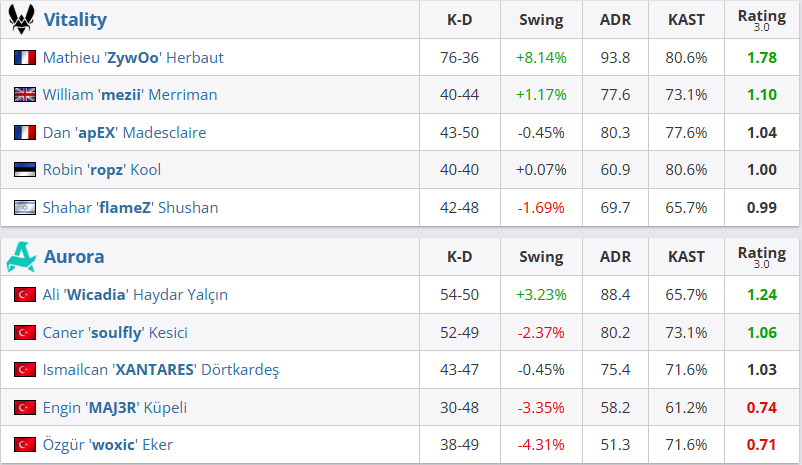Sort Vitality table by Swing column
Image resolution: width=802 pixels, height=465 pixels.
541,20
